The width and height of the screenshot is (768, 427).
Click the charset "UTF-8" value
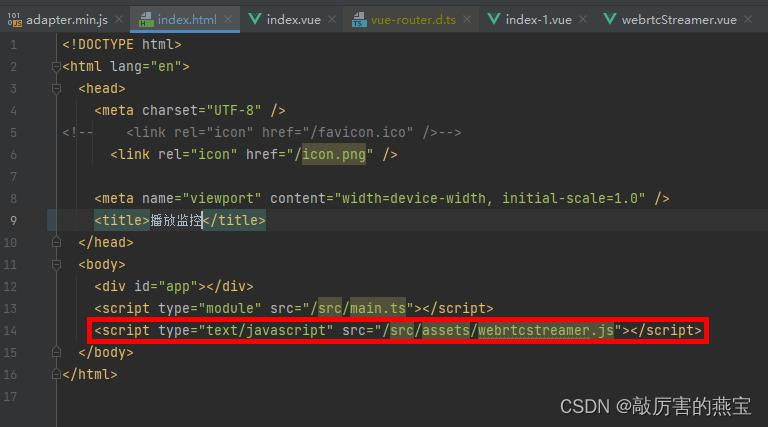point(234,110)
